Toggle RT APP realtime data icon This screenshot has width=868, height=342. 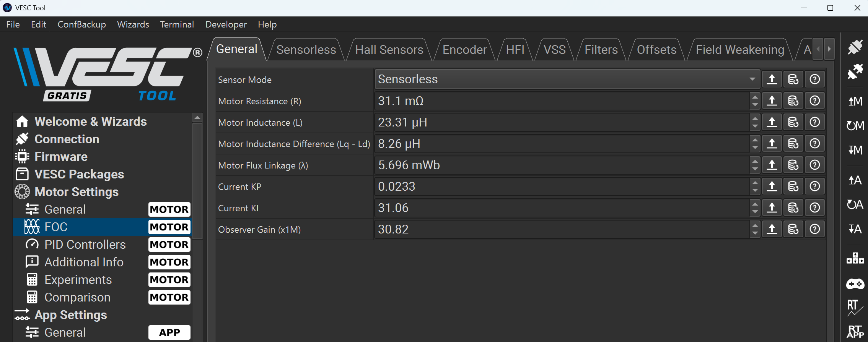(855, 331)
